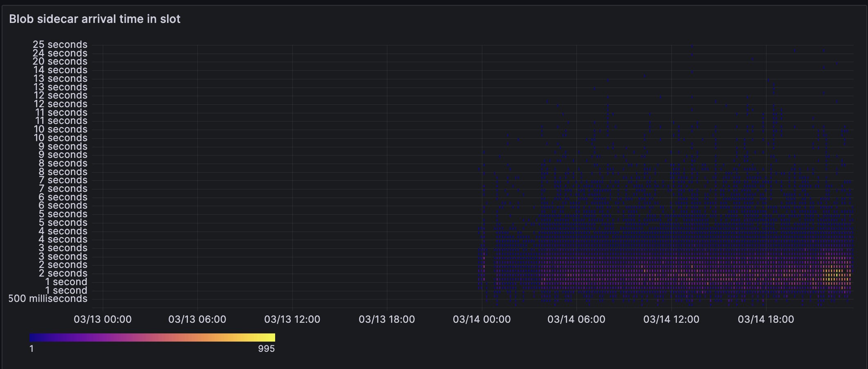This screenshot has height=369, width=868.
Task: Select the legend minimum value 1
Action: pyautogui.click(x=32, y=349)
